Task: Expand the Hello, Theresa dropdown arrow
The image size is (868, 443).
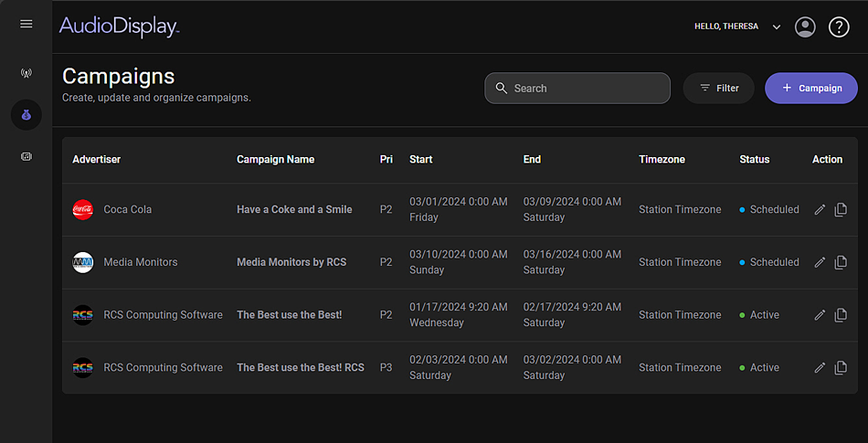Action: tap(777, 27)
